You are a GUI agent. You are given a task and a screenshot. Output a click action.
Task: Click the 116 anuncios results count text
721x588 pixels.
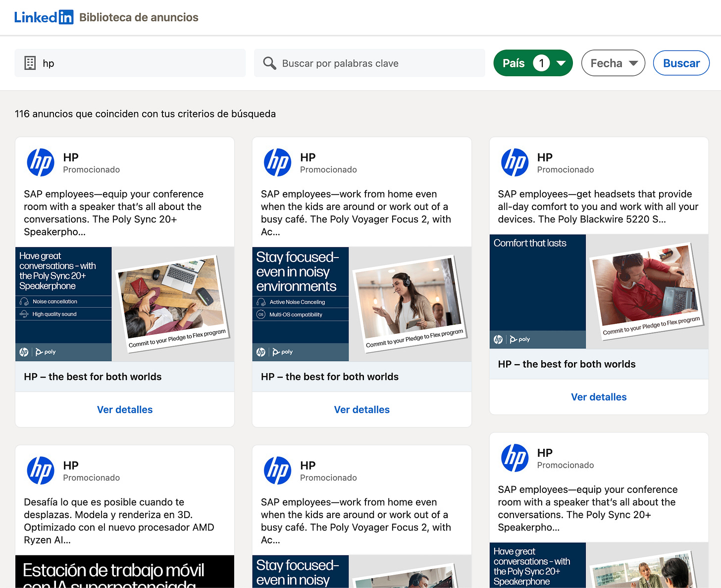point(145,114)
